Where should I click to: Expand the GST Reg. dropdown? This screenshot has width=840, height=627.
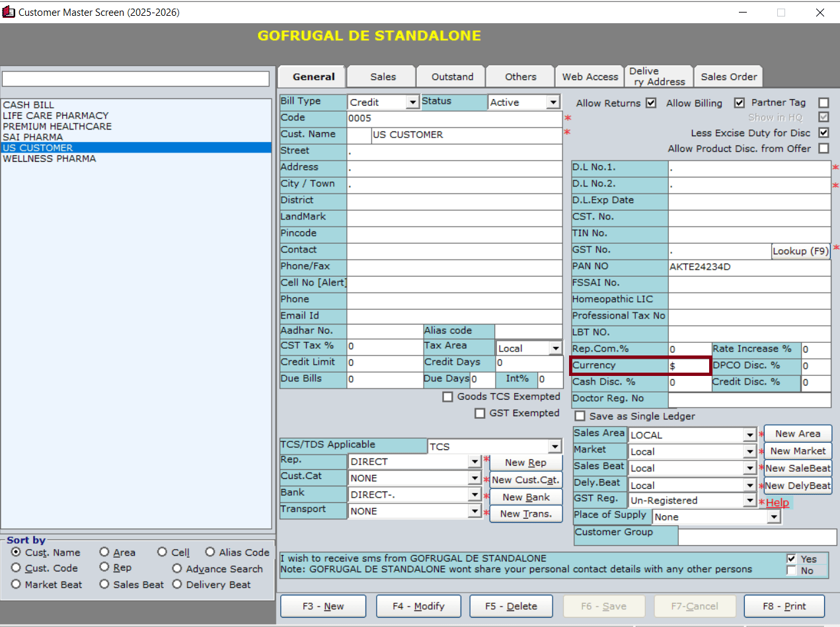tap(749, 501)
